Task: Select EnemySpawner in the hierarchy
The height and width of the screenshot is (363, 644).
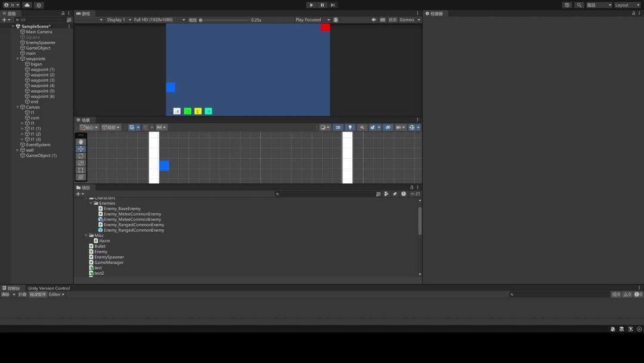Action: [x=41, y=42]
